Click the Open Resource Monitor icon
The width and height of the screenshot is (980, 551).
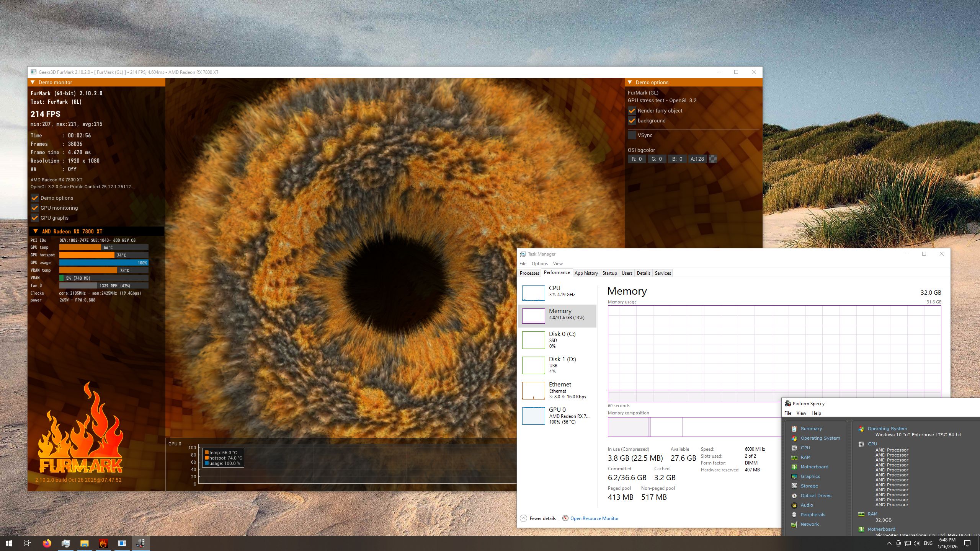(565, 518)
